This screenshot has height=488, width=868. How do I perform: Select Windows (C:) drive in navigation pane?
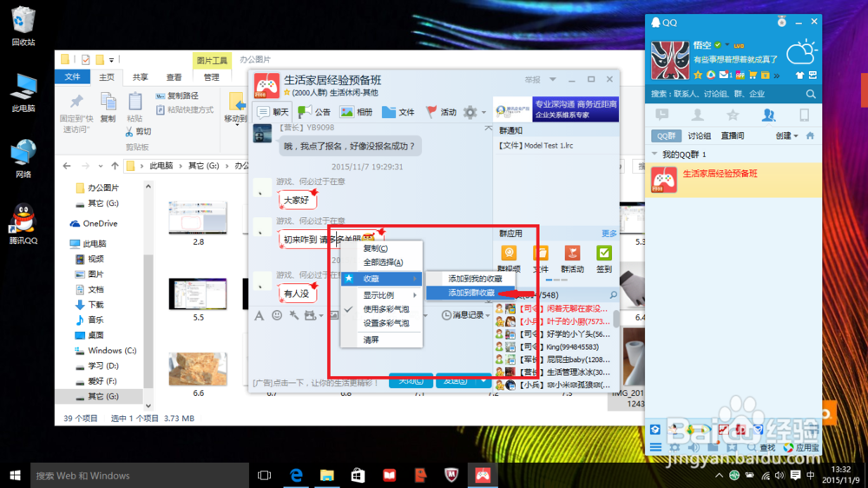(106, 351)
